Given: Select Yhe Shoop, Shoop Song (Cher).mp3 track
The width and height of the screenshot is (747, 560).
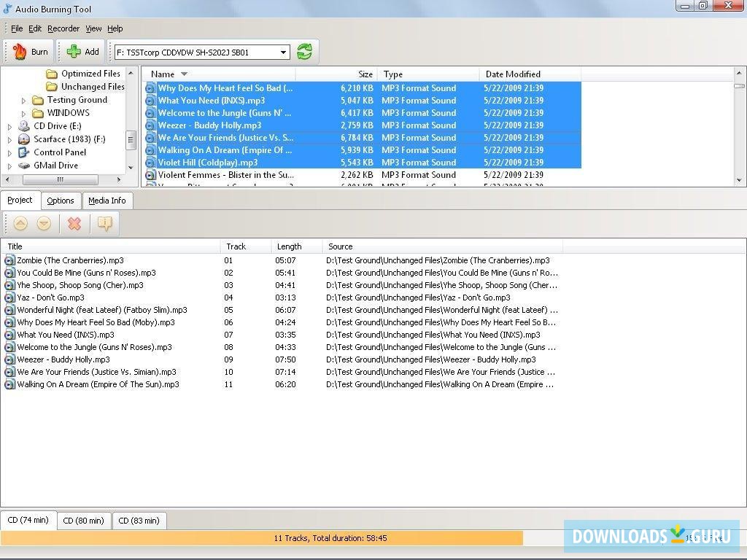Looking at the screenshot, I should (281, 285).
